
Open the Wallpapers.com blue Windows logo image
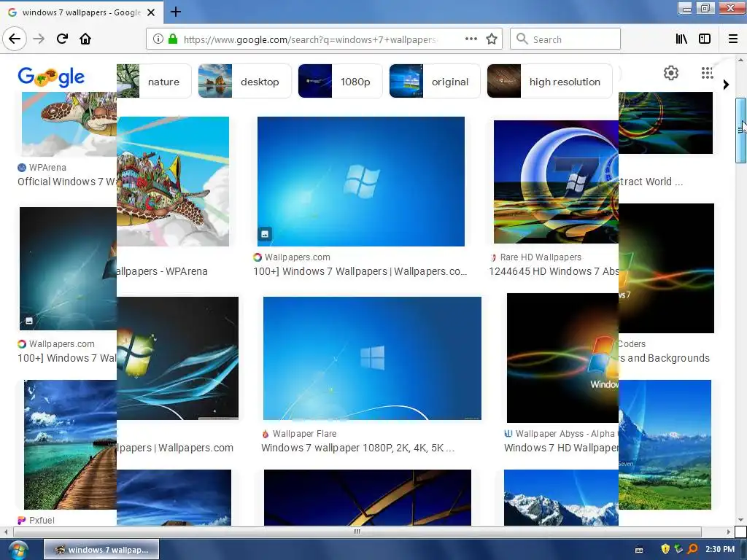360,182
